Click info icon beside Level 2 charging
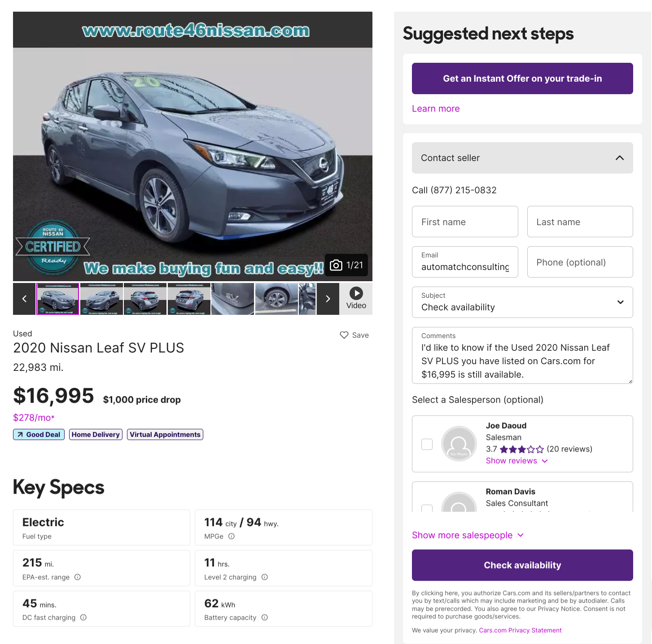Viewport: 652px width, 644px height. coord(265,577)
